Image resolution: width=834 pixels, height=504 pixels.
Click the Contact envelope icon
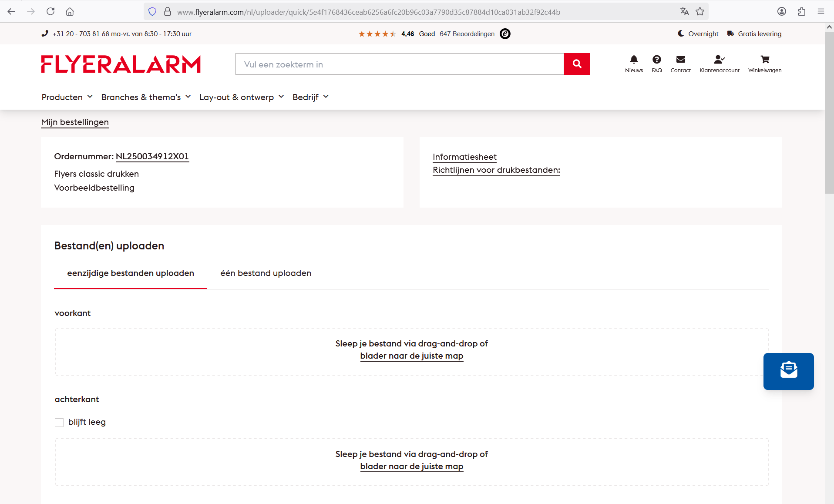click(x=680, y=60)
